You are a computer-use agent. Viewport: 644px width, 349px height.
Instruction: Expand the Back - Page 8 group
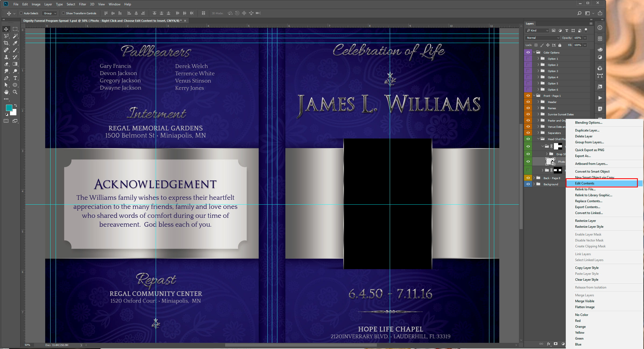click(x=534, y=178)
